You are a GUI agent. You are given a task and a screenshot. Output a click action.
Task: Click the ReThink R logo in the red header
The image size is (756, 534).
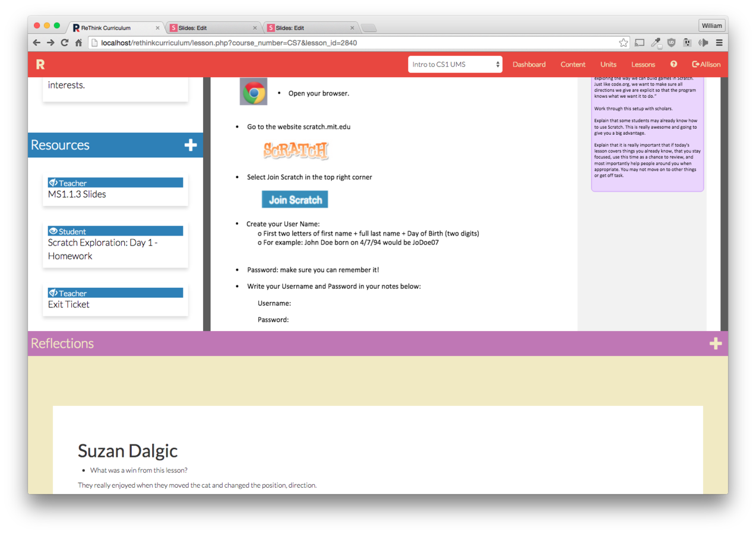pos(40,64)
